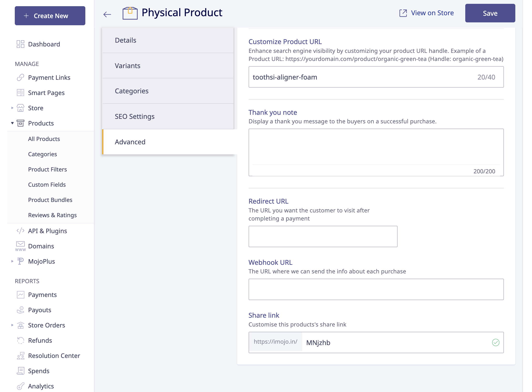Click the Analytics icon

20,386
